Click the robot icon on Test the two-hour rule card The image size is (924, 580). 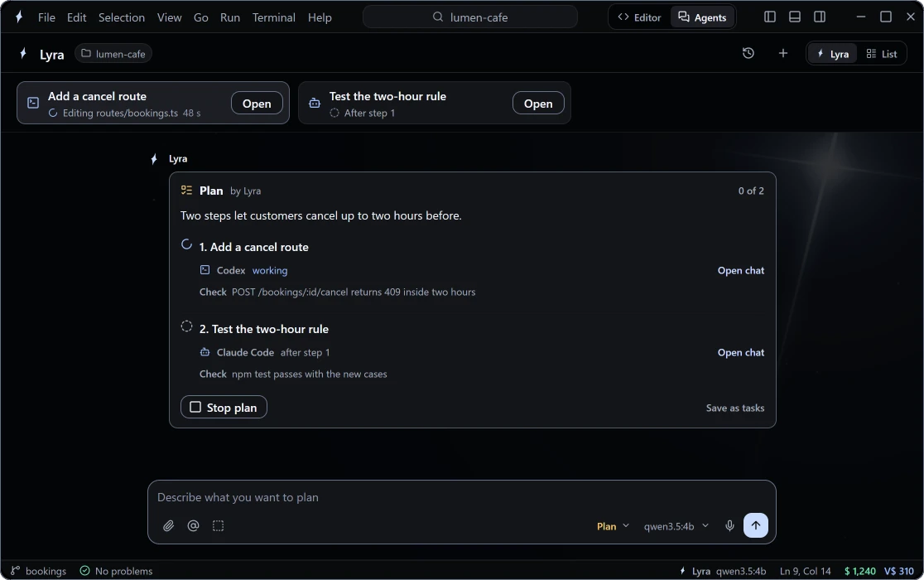tap(315, 103)
